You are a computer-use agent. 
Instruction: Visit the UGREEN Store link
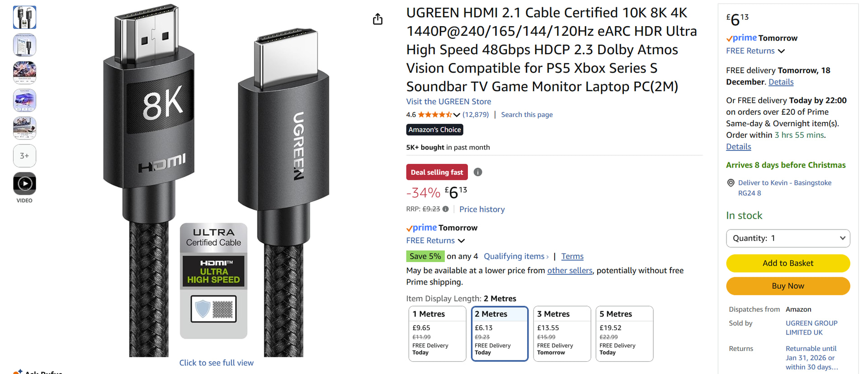tap(448, 102)
